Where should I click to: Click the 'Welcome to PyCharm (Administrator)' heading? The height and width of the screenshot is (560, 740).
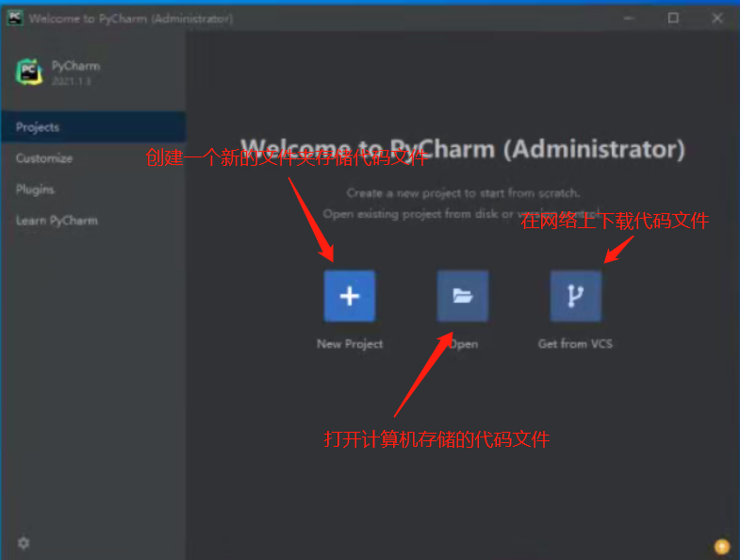coord(463,149)
